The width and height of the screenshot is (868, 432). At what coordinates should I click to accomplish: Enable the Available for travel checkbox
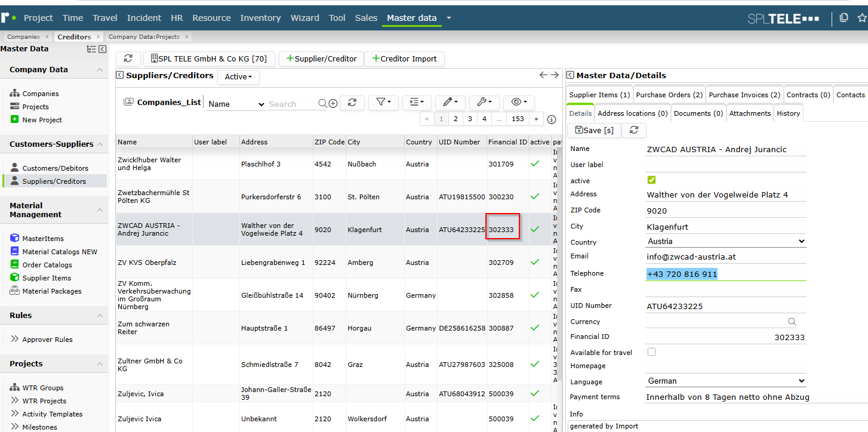tap(651, 352)
